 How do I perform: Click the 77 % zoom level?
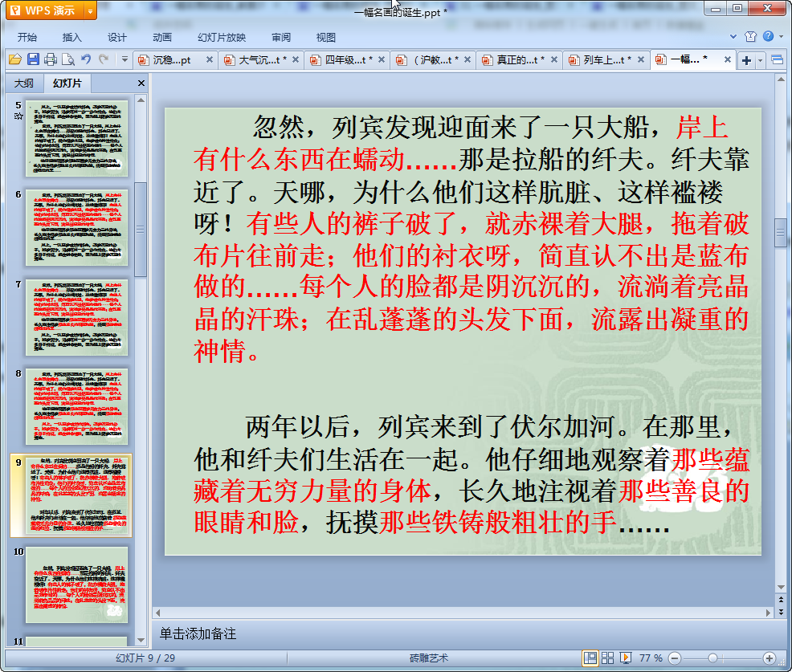coord(651,658)
